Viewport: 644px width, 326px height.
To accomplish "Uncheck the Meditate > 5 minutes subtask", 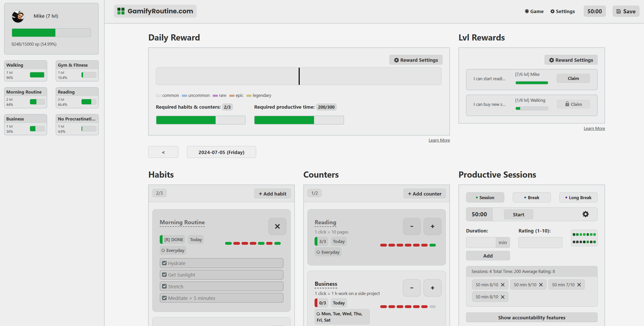I will pos(164,298).
